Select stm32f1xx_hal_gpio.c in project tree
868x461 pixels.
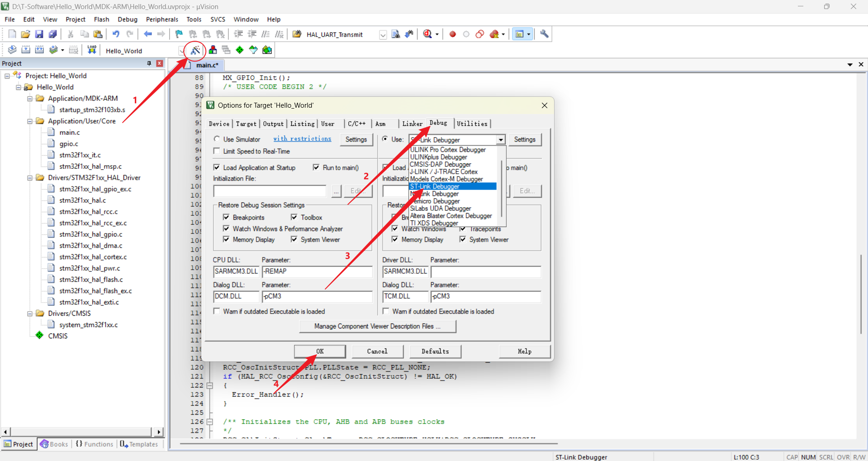pyautogui.click(x=90, y=234)
